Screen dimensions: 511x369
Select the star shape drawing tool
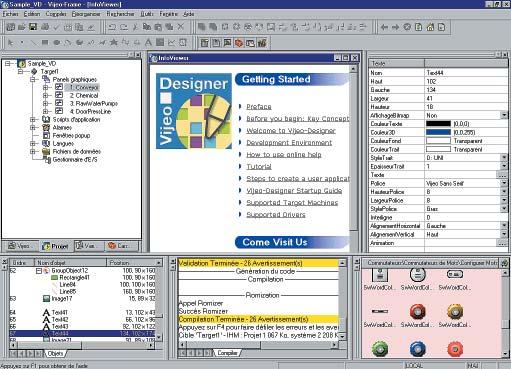tap(114, 42)
